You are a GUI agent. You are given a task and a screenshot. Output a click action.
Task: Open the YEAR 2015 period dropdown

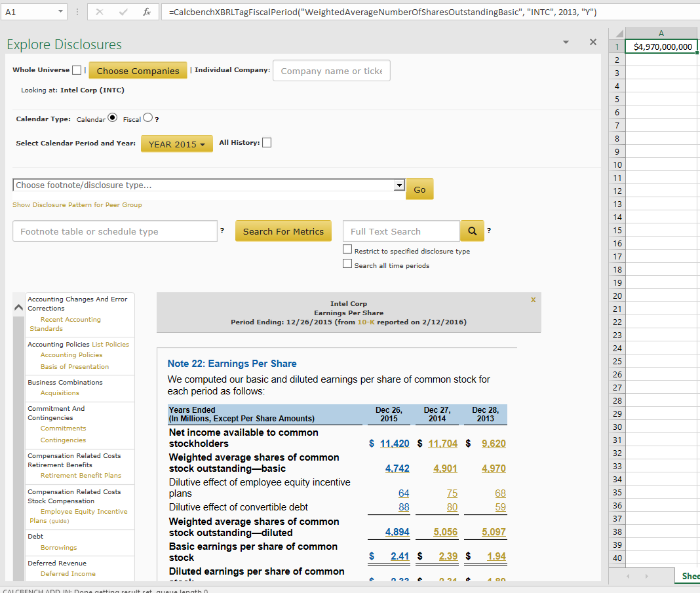(176, 144)
